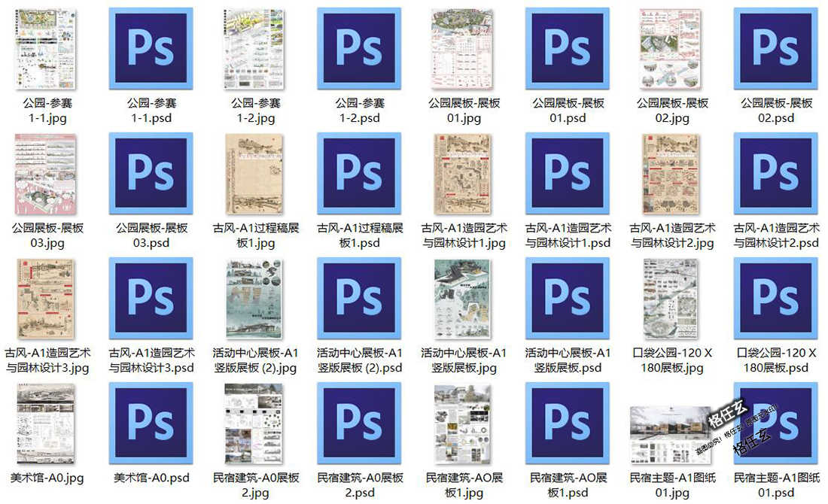The height and width of the screenshot is (504, 828).
Task: Click the file name 民宿建筑-AO展板1.jpg
Action: point(464,485)
